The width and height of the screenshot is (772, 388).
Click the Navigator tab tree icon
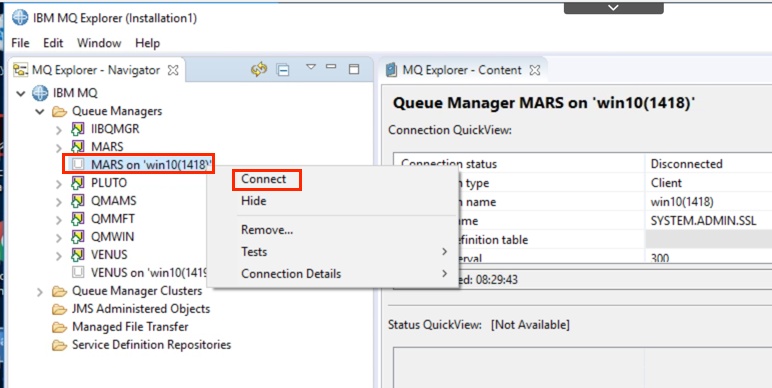pyautogui.click(x=20, y=70)
